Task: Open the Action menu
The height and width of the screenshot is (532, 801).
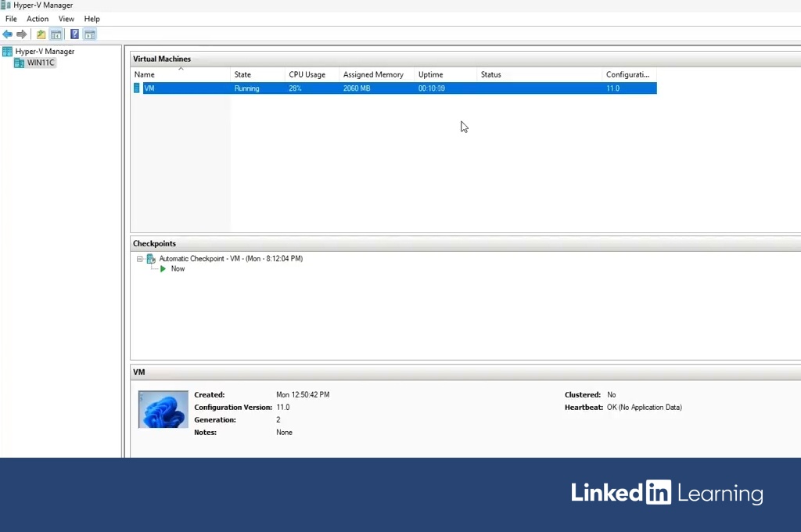Action: [x=38, y=19]
